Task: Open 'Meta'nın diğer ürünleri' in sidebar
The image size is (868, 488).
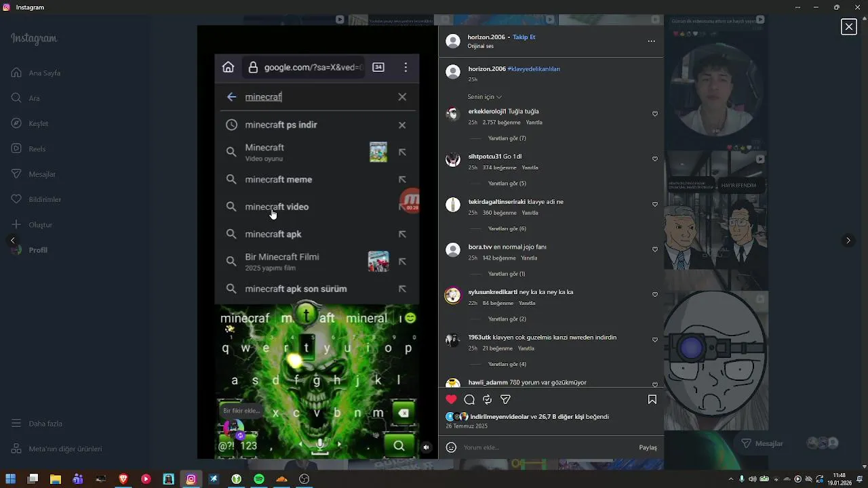Action: coord(57,449)
